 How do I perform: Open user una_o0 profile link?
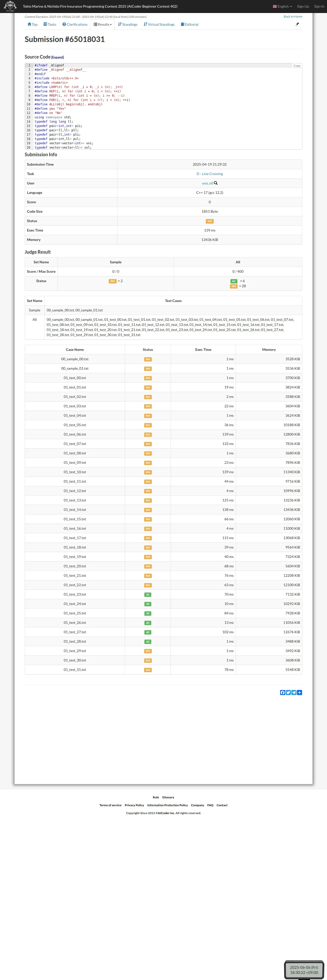pos(207,183)
